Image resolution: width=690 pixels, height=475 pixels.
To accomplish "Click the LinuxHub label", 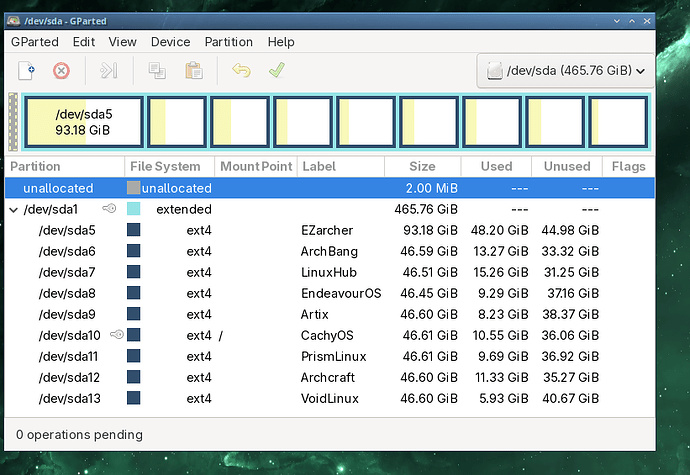I will click(329, 272).
